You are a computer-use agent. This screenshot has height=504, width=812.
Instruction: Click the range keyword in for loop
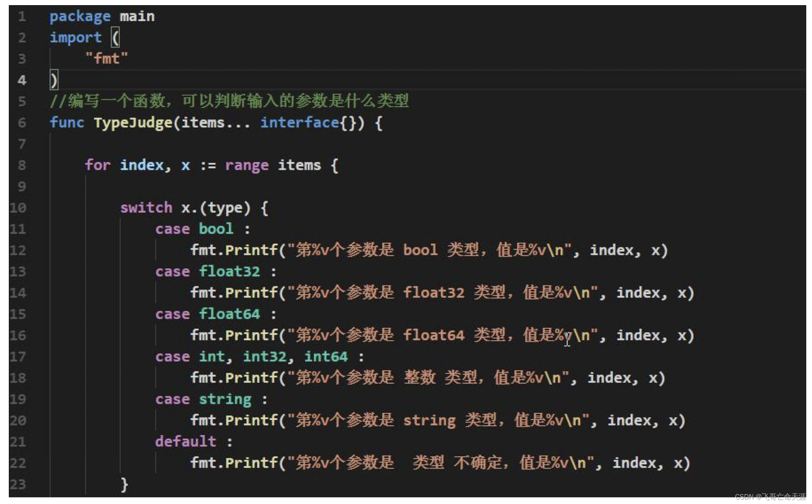tap(247, 165)
